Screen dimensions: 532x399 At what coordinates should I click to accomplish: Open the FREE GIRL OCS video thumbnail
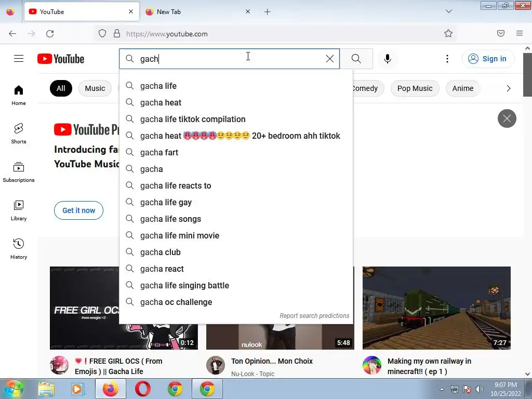click(85, 308)
